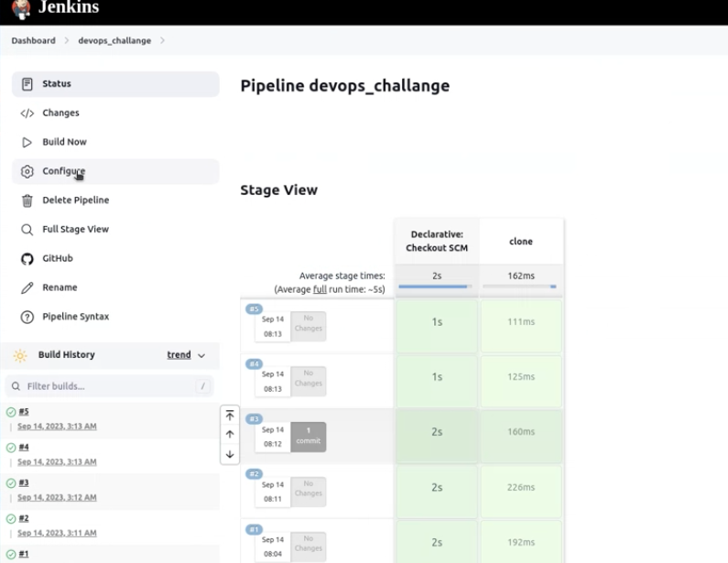Click Sep 14, 2023, 3:11 AM timestamp link
Viewport: 728px width, 563px height.
tap(57, 534)
